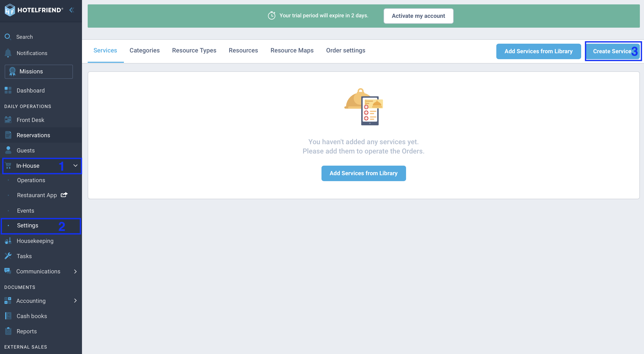This screenshot has width=644, height=354.
Task: Click the Front Desk calendar icon
Action: coord(8,120)
